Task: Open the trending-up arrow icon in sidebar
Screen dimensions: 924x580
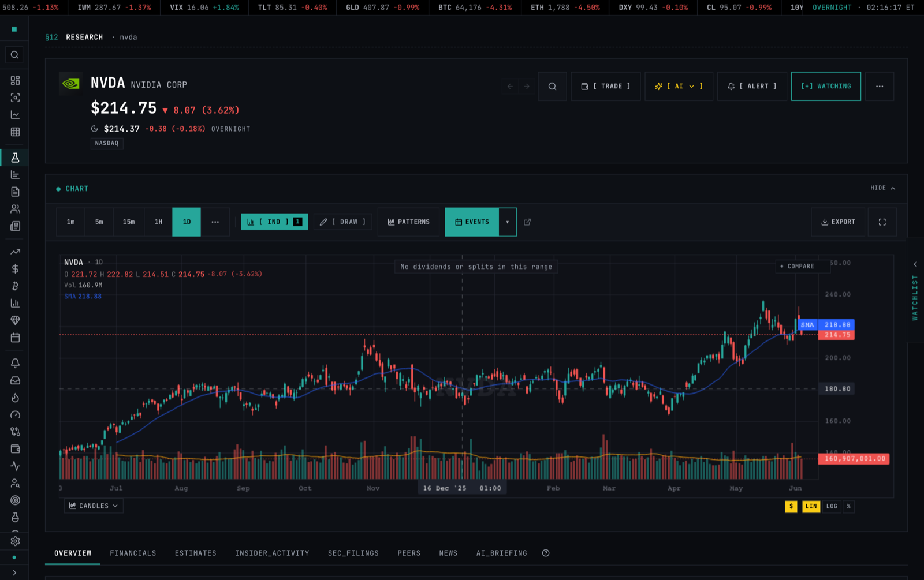Action: pos(15,252)
